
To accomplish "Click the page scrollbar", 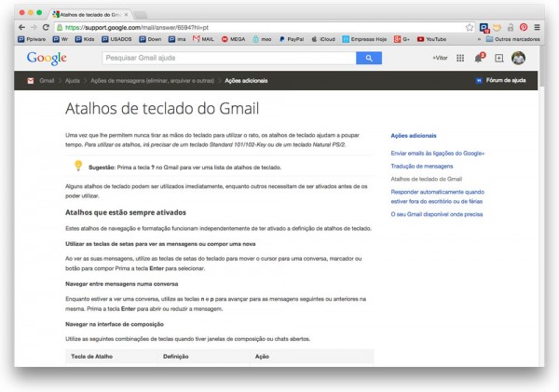I will [x=542, y=66].
